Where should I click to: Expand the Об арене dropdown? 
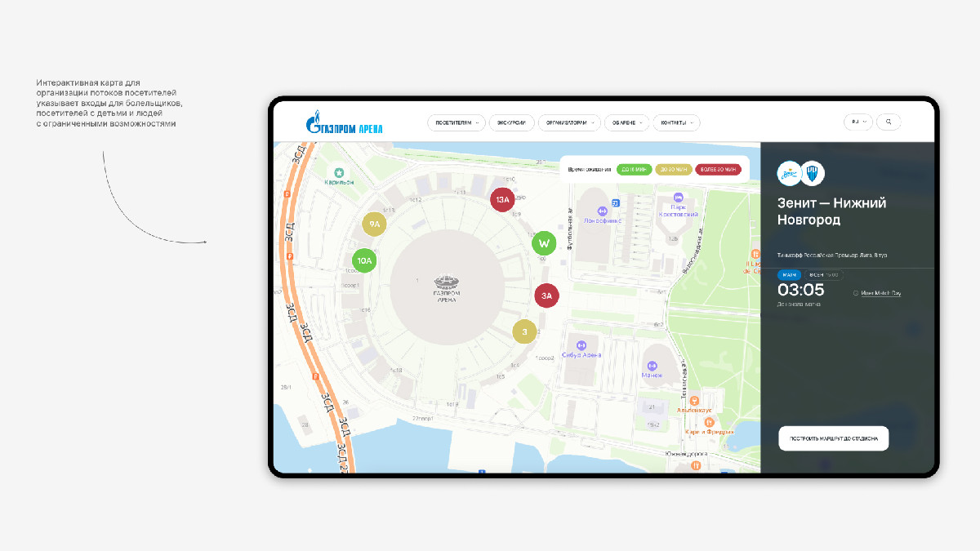(x=626, y=122)
